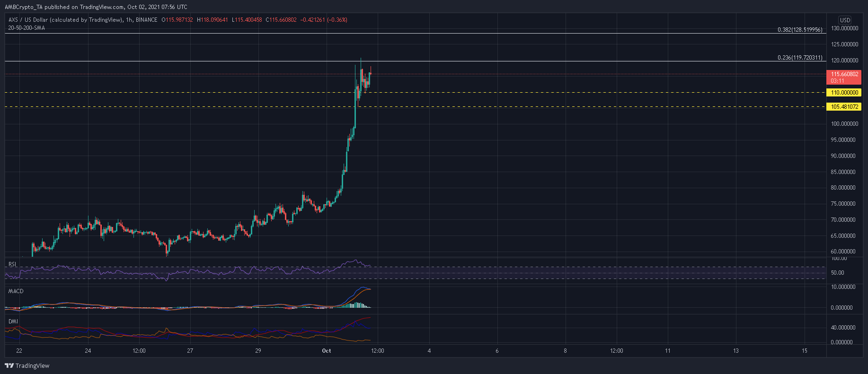The height and width of the screenshot is (374, 868).
Task: Click the 100.000000 price axis label
Action: tap(845, 124)
